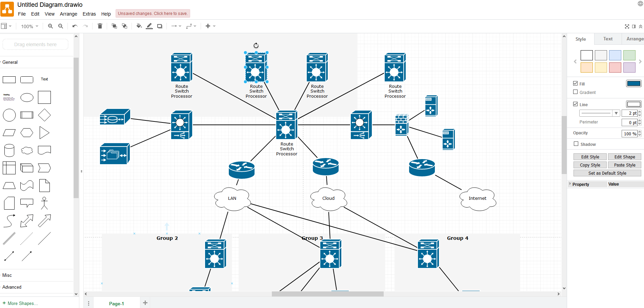This screenshot has width=644, height=308.
Task: Click Set as Default Style button
Action: pyautogui.click(x=607, y=173)
